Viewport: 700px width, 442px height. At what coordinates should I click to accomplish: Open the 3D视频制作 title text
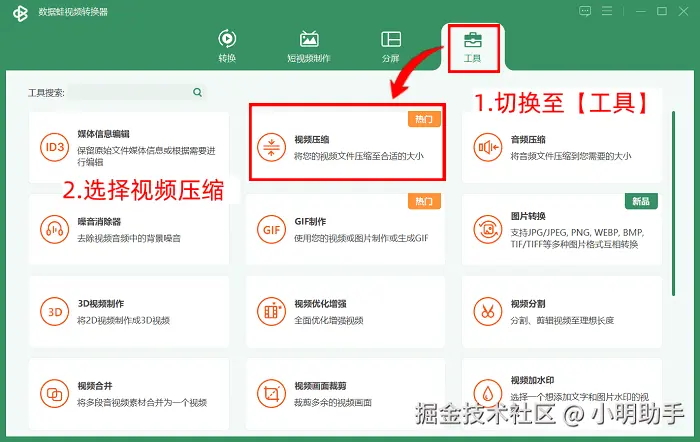pos(101,304)
